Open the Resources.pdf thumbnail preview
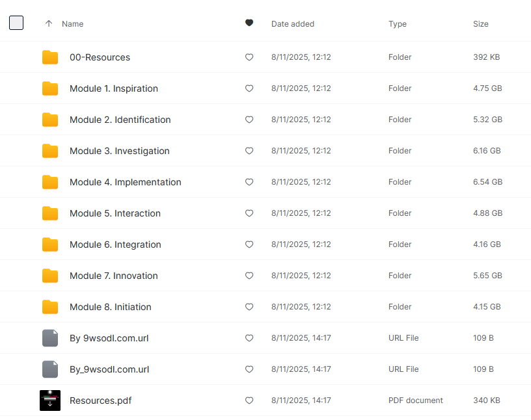Viewport: 531px width, 420px height. click(x=50, y=400)
